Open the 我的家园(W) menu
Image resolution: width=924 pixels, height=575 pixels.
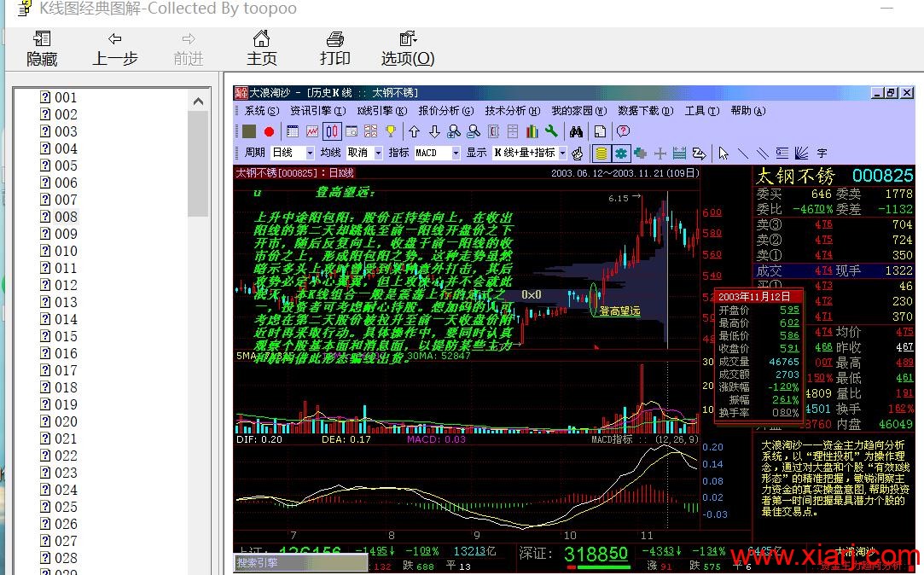coord(579,111)
